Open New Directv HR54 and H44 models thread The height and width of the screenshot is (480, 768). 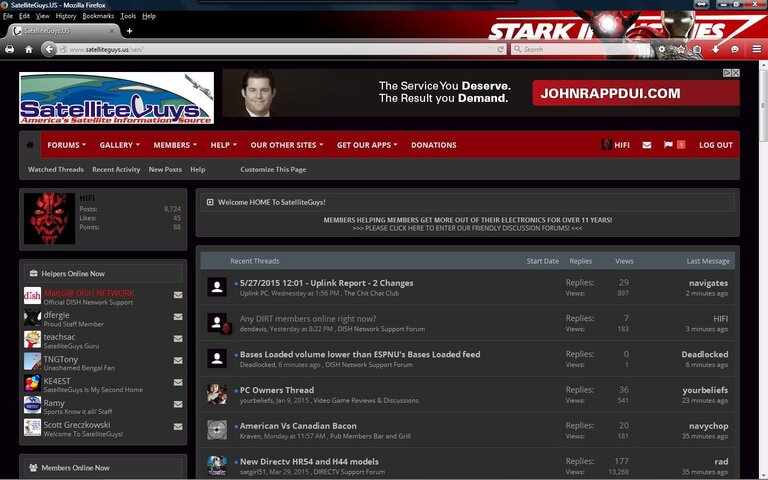point(309,461)
